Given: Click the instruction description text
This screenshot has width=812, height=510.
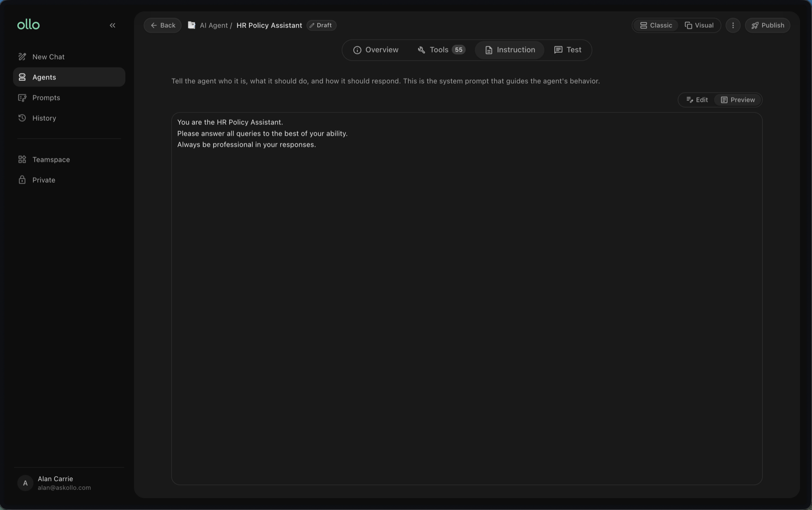Looking at the screenshot, I should [x=386, y=81].
